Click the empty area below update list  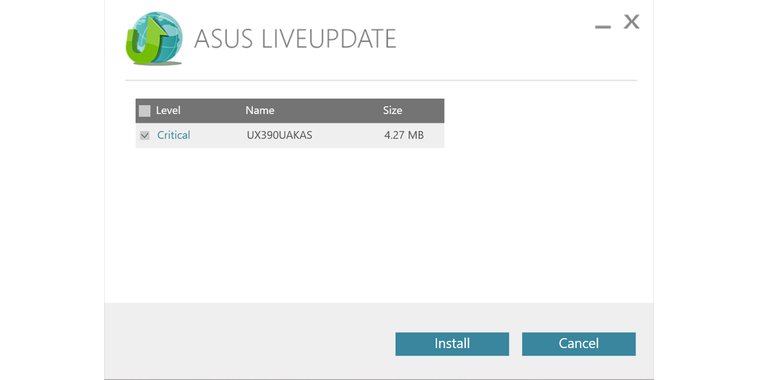(x=378, y=223)
